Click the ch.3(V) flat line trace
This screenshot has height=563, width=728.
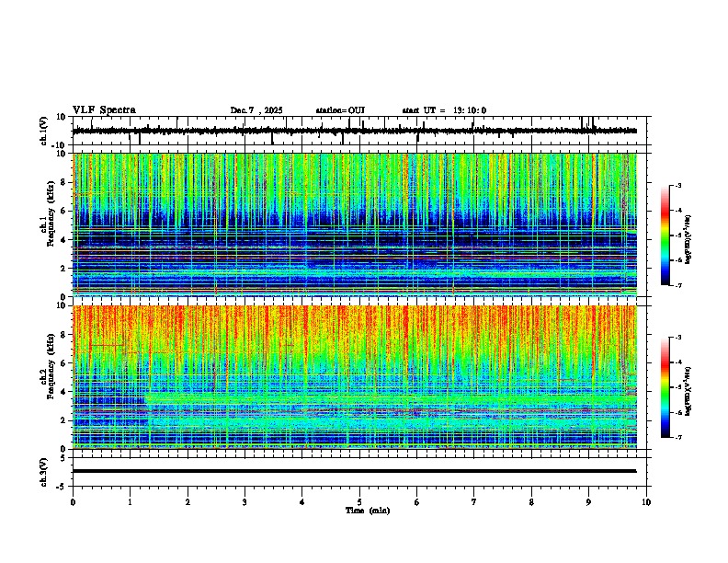[x=355, y=471]
